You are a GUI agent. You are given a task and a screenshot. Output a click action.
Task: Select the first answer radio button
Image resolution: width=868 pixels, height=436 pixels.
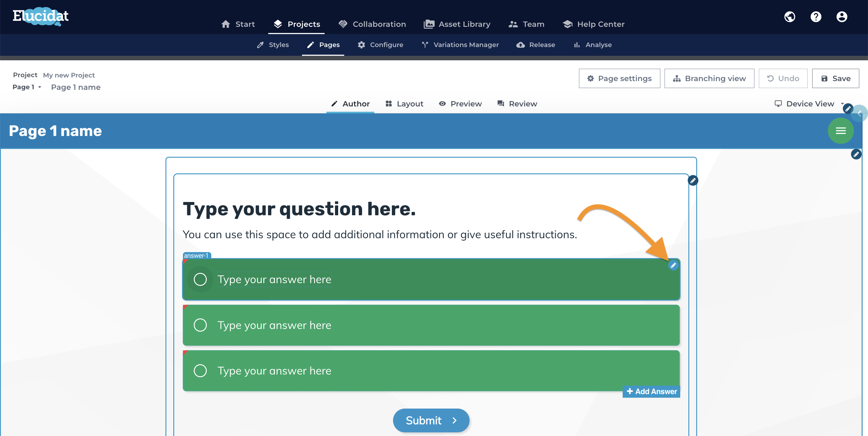click(x=200, y=280)
